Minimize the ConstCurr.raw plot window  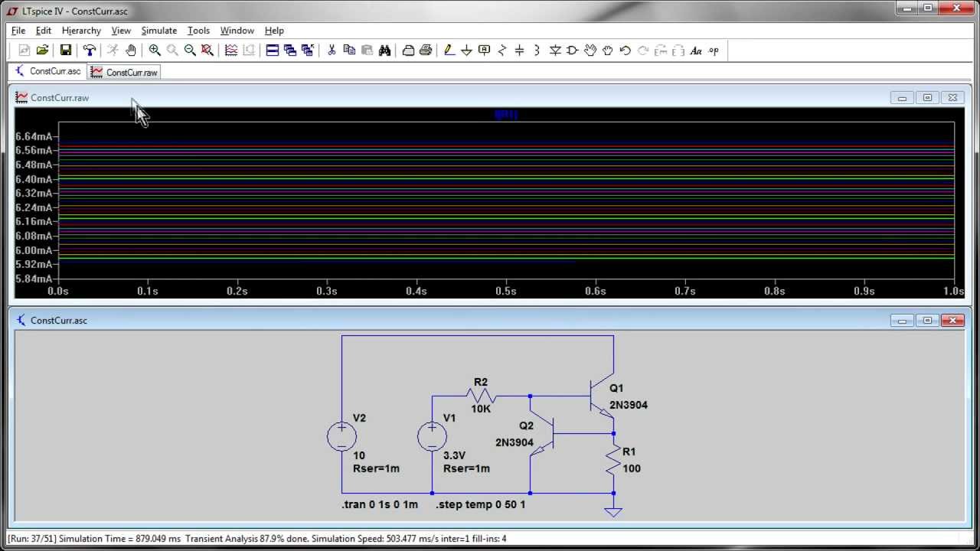(x=902, y=98)
